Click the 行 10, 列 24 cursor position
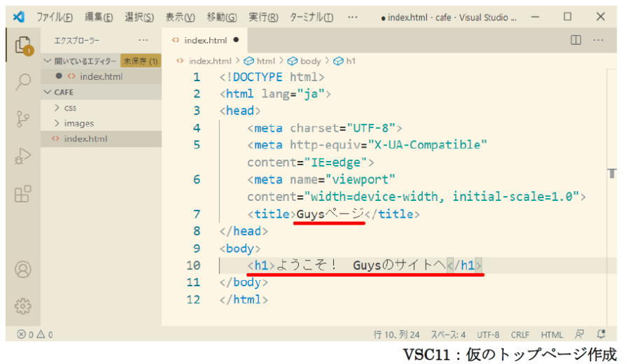630x364 pixels. coord(397,335)
